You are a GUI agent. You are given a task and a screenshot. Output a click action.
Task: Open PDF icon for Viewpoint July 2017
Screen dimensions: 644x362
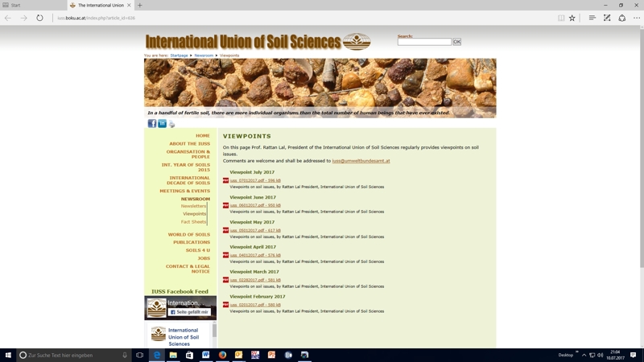tap(225, 181)
